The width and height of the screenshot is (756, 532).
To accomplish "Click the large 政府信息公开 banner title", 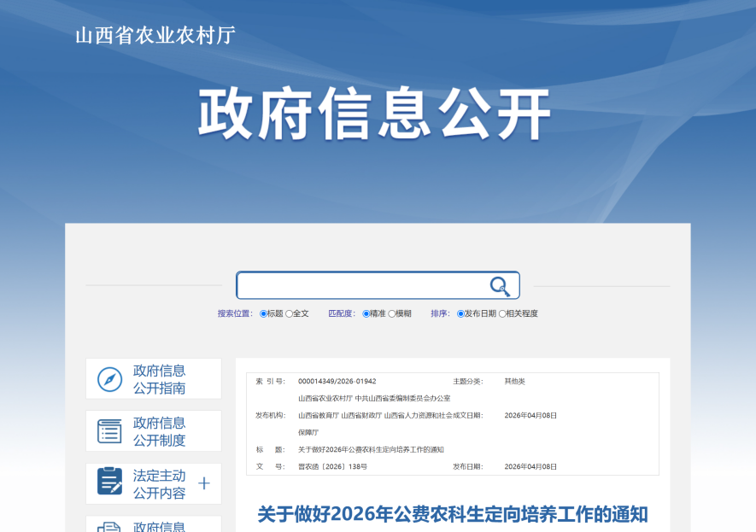I will (x=375, y=114).
